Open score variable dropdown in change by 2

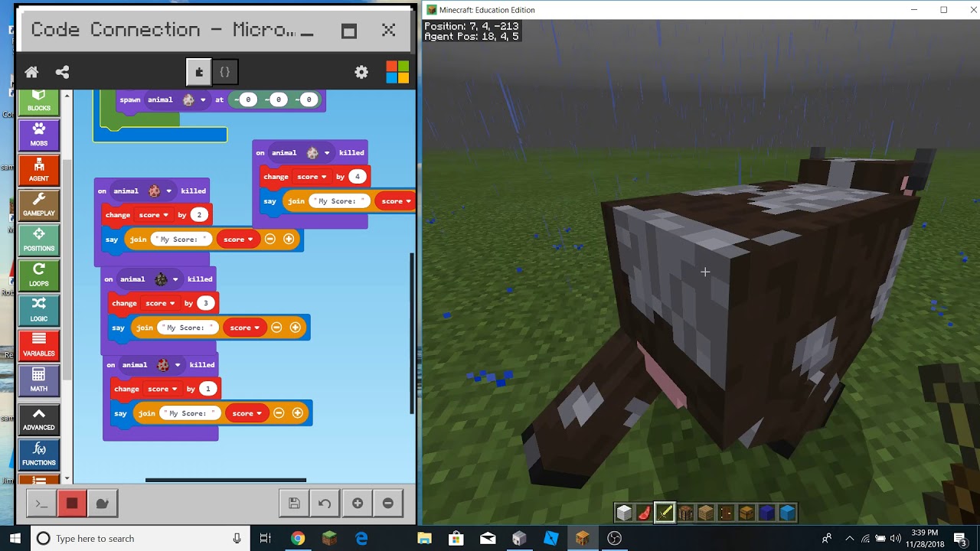pyautogui.click(x=153, y=215)
